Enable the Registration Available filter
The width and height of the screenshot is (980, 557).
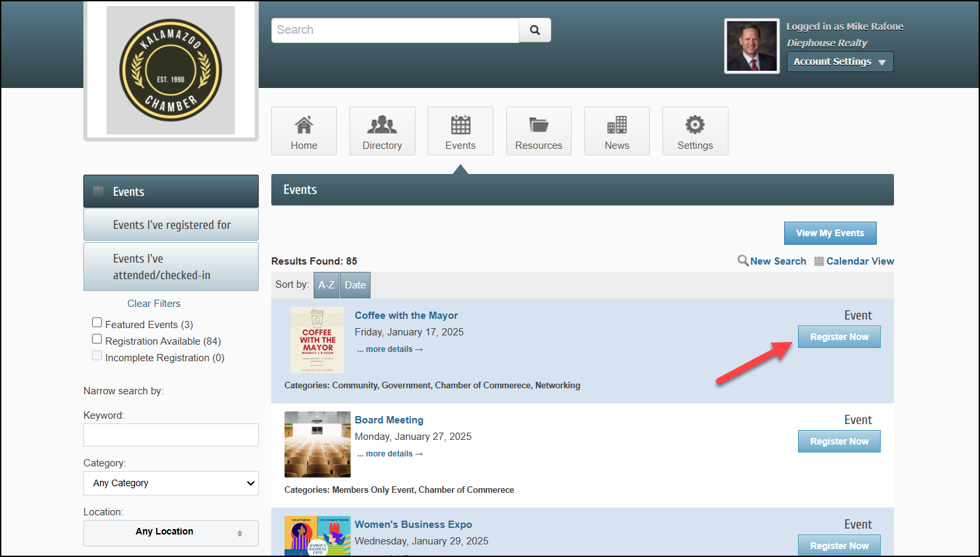coord(97,339)
